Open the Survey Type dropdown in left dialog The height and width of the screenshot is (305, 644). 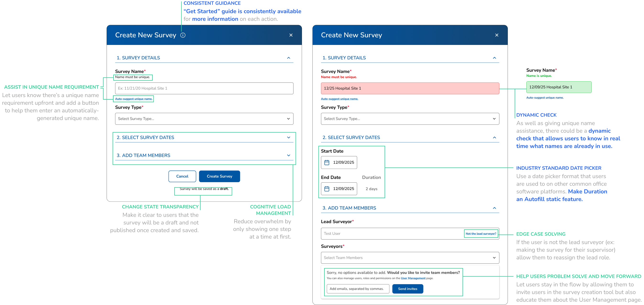204,119
